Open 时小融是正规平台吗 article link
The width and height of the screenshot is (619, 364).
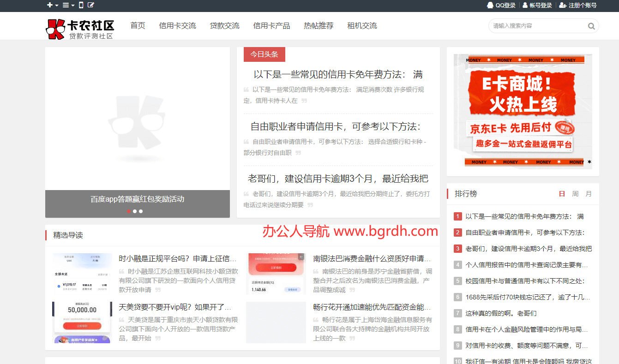point(178,258)
